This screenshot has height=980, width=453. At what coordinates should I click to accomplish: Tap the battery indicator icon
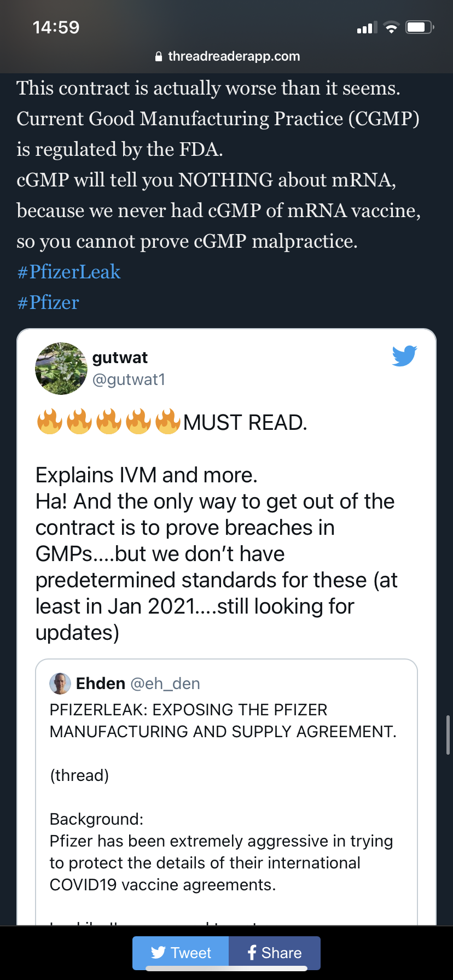pyautogui.click(x=420, y=27)
